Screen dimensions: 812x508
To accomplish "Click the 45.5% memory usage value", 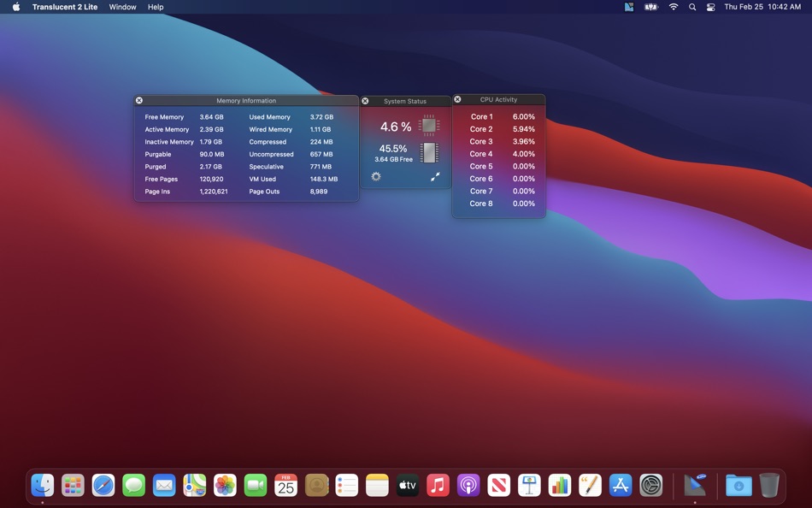I will click(393, 149).
